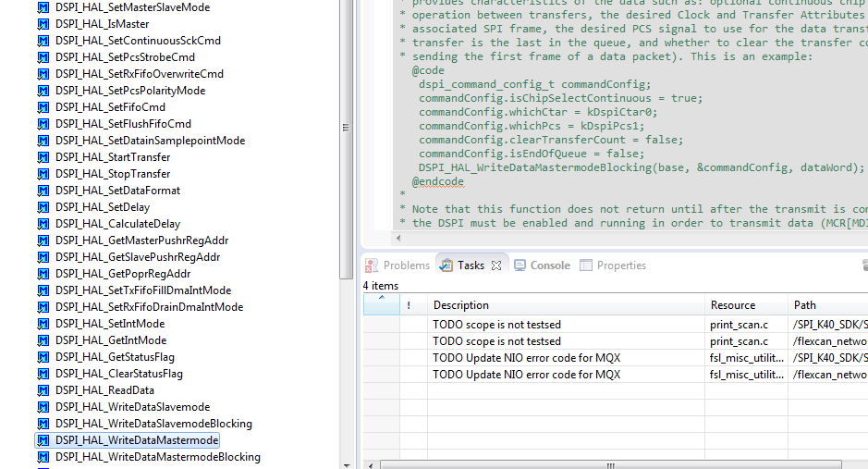The width and height of the screenshot is (868, 469).
Task: Click the icon next to DSPI_HAL_SetFifoCmd
Action: click(x=43, y=107)
